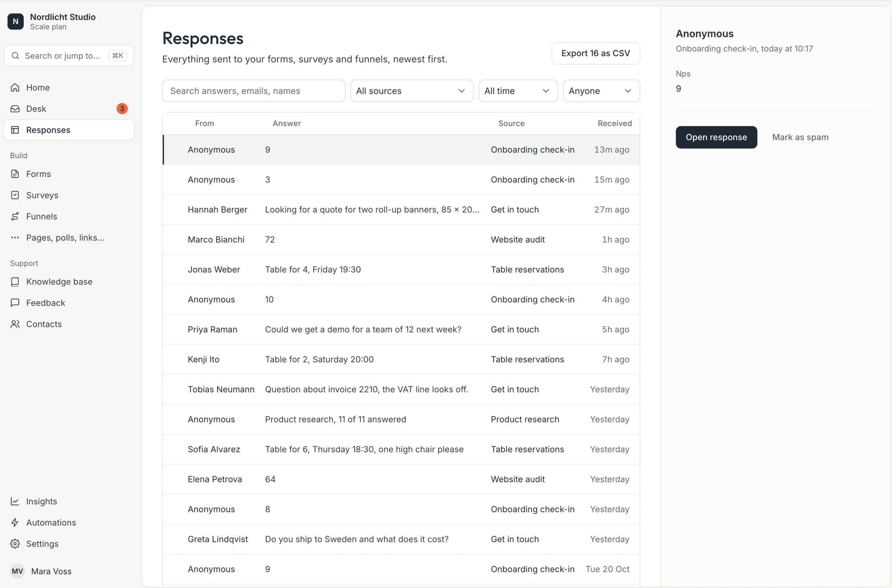The image size is (892, 588).
Task: Click the Funnels route icon
Action: (15, 217)
